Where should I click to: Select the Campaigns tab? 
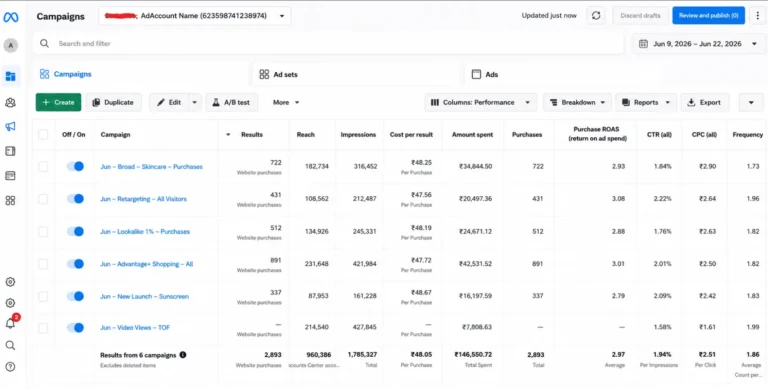click(x=141, y=74)
